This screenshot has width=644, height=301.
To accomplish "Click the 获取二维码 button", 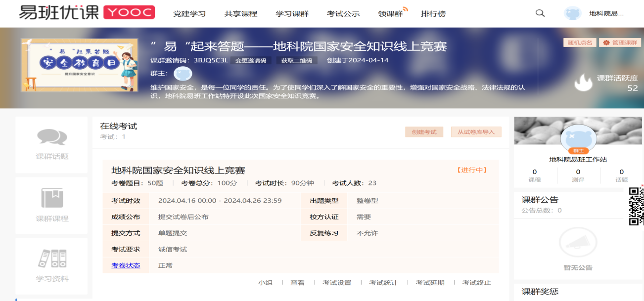I will (x=297, y=61).
